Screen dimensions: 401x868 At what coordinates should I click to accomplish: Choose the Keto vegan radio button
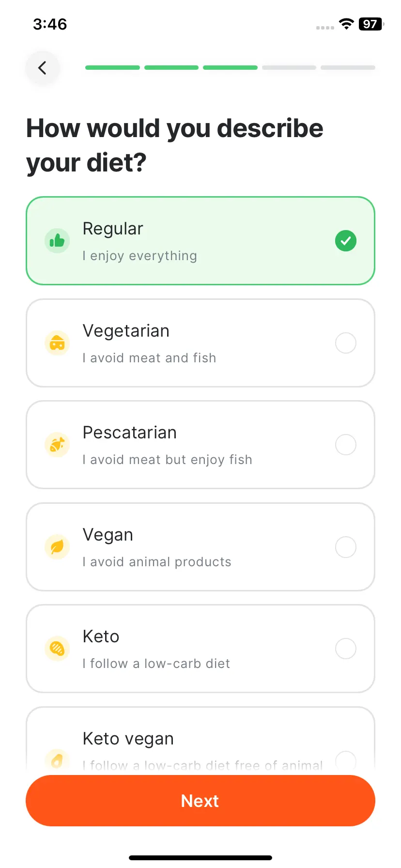click(x=346, y=760)
